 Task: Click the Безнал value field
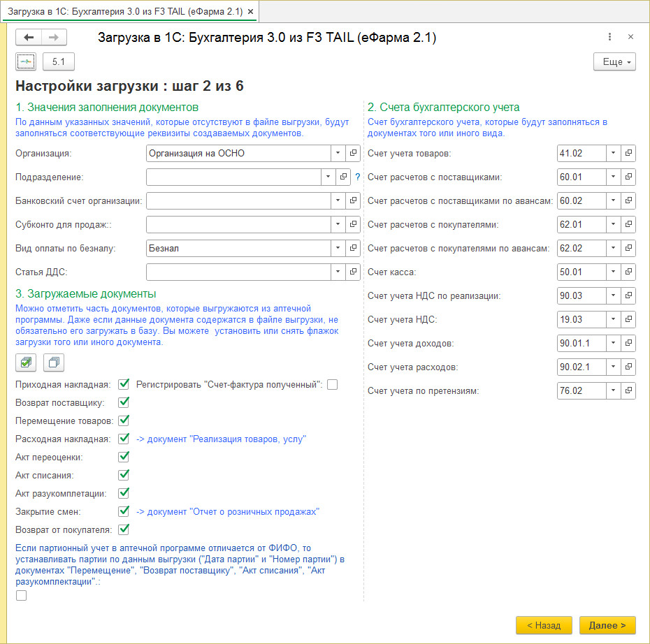238,248
